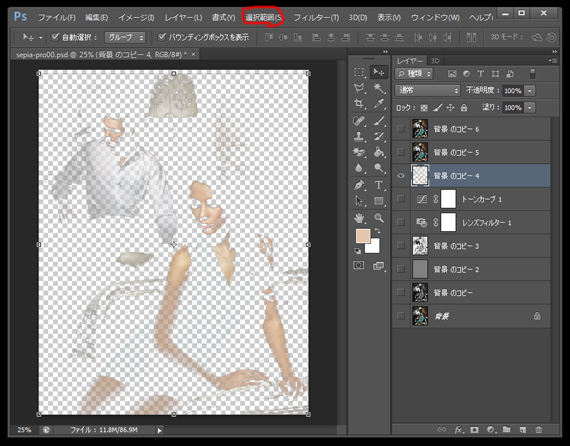
Task: Open the ファイル menu
Action: coord(57,17)
